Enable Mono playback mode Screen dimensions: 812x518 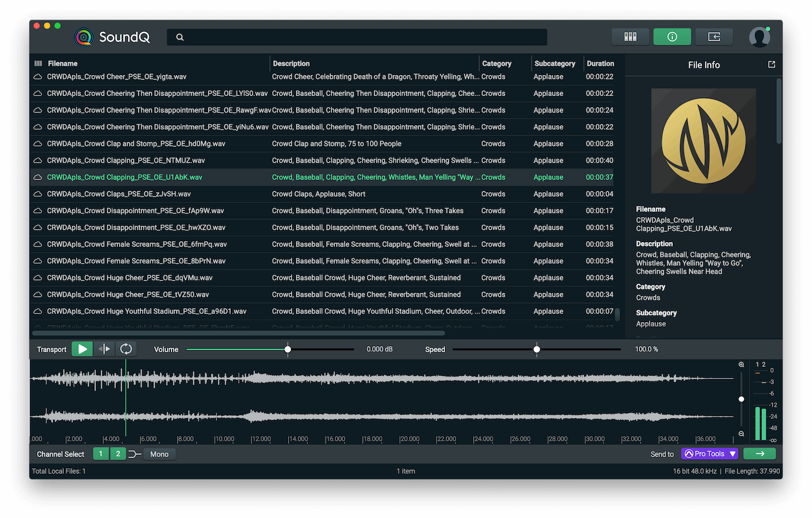point(159,453)
